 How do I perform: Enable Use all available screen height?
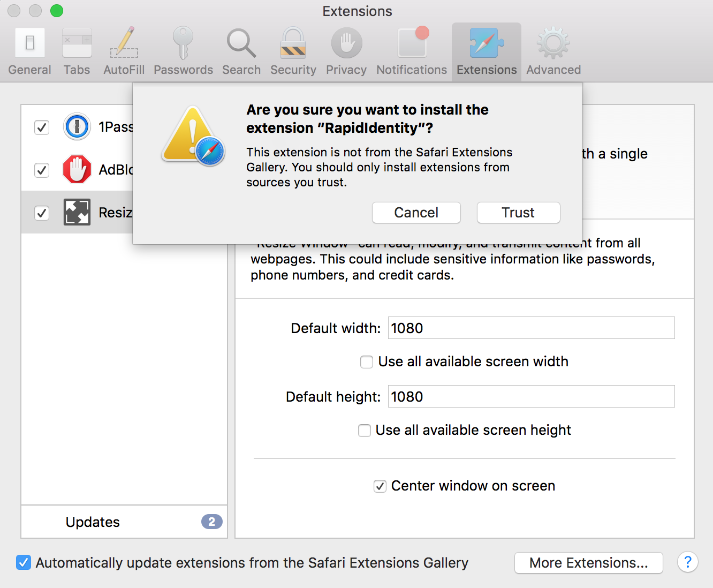coord(365,431)
